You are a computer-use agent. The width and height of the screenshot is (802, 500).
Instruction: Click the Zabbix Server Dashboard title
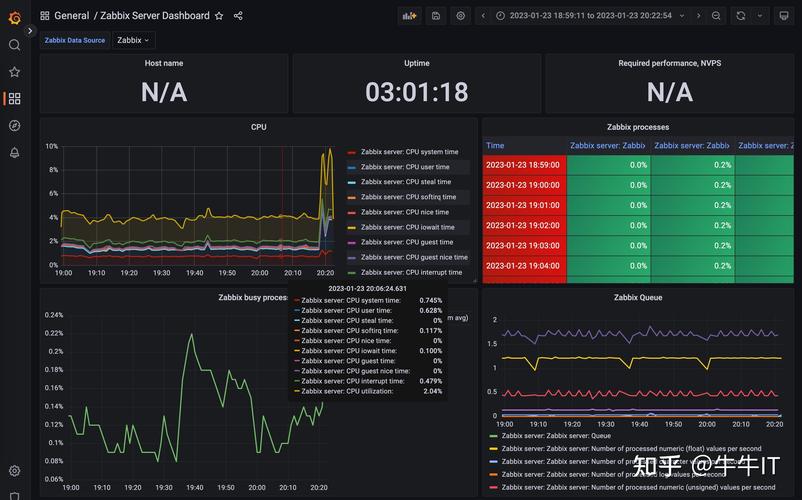tap(154, 16)
